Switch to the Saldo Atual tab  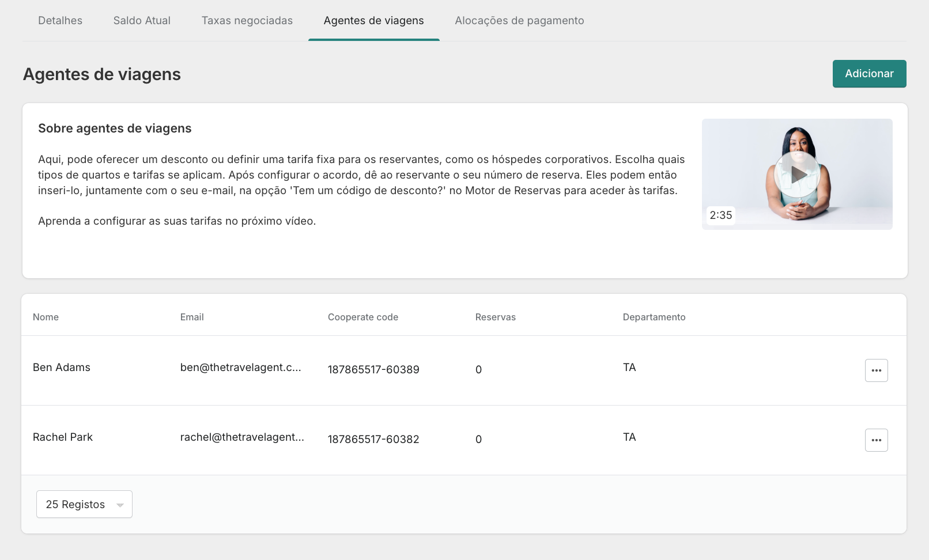click(x=142, y=21)
